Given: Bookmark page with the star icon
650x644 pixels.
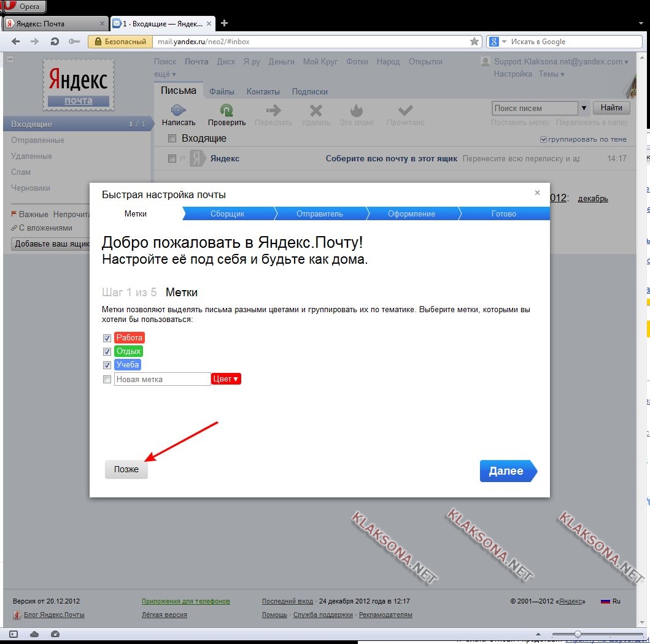Looking at the screenshot, I should coord(474,42).
